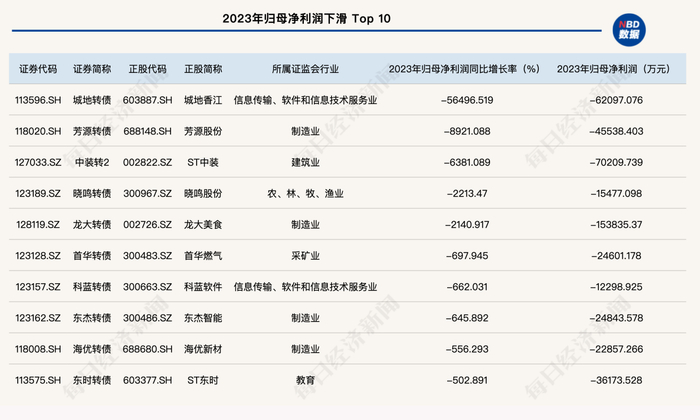Select stock code 688148.SH
Screen dimensions: 700x420
(147, 131)
